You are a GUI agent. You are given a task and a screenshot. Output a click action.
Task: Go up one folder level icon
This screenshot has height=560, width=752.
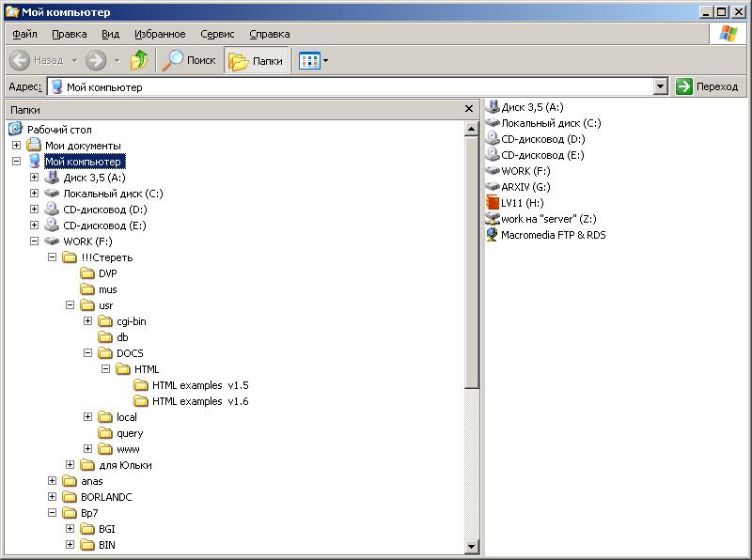(139, 60)
